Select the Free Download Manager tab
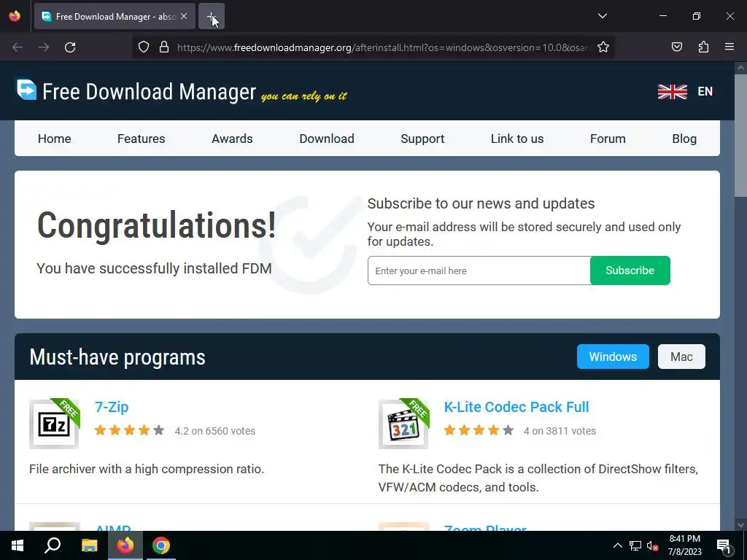Screen dimensions: 747x560 coord(115,16)
